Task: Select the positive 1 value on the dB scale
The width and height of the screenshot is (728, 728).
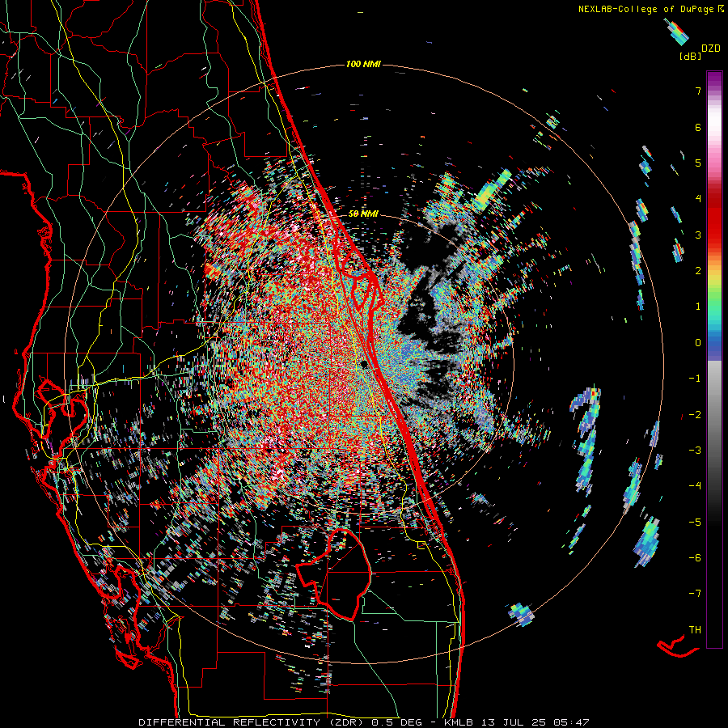Action: tap(698, 307)
